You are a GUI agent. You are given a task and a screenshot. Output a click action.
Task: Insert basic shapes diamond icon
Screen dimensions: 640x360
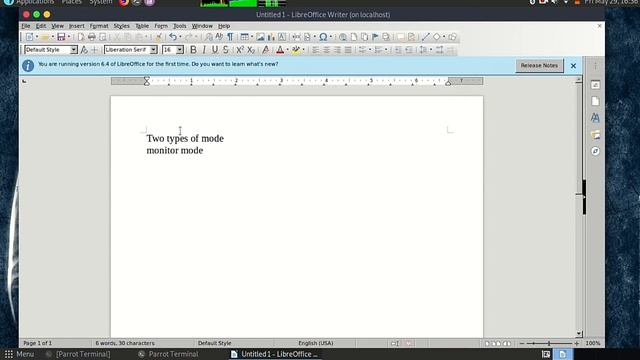pos(437,37)
